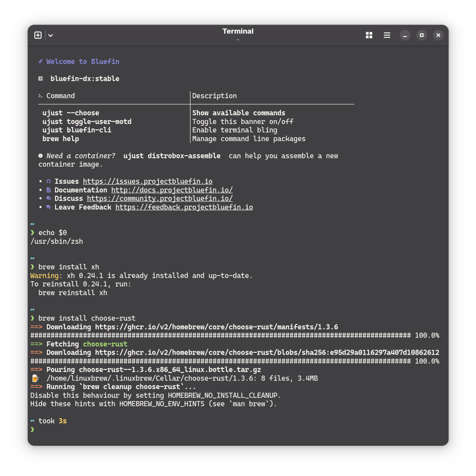Click the 'brew install xh' command line
Viewport: 476px width, 476px height.
click(69, 267)
